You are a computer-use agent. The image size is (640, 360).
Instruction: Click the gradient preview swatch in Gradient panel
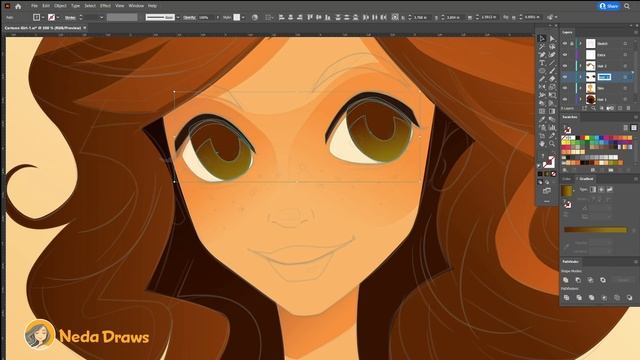567,191
